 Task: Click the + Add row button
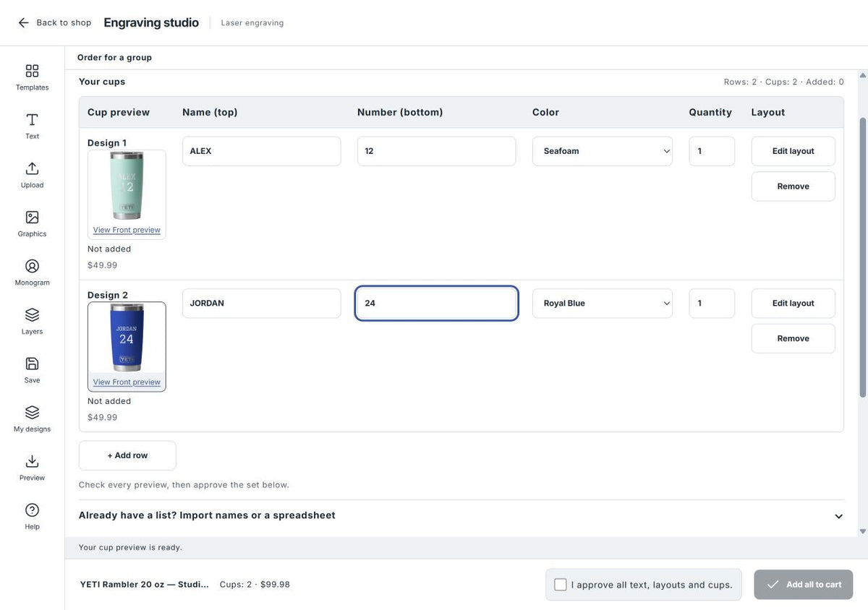[x=127, y=455]
